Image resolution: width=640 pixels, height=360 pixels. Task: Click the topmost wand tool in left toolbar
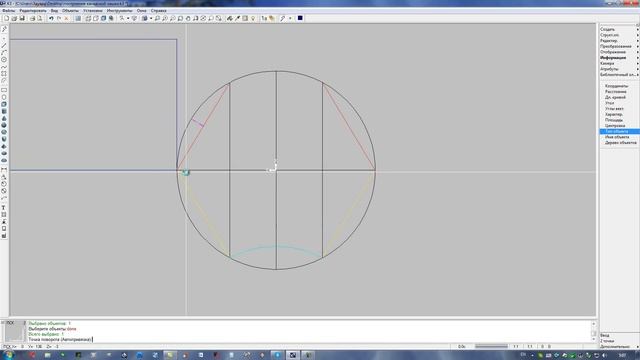(4, 29)
